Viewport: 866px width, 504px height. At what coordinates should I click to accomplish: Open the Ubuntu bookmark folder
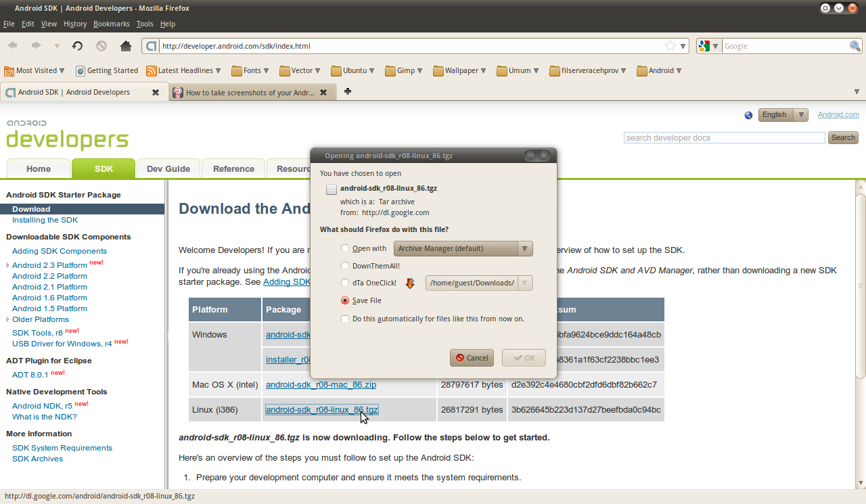pos(354,70)
